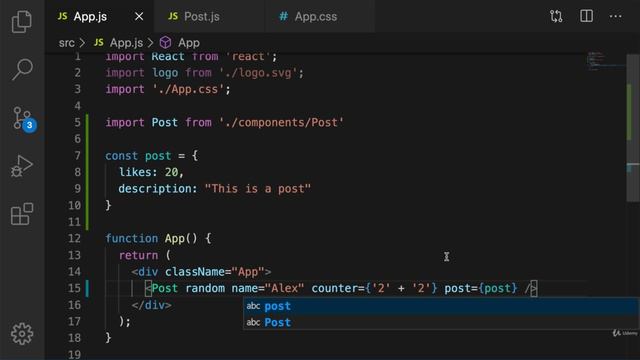
Task: Click name="Alex" prop on line 15
Action: (x=268, y=288)
